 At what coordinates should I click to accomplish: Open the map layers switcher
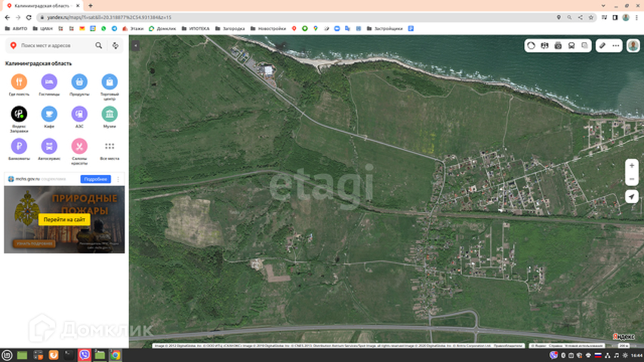[584, 45]
